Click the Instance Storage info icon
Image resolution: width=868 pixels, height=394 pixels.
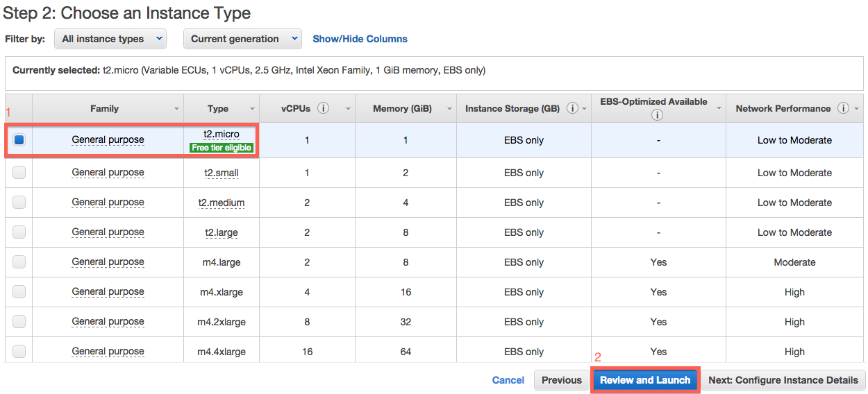(x=572, y=108)
